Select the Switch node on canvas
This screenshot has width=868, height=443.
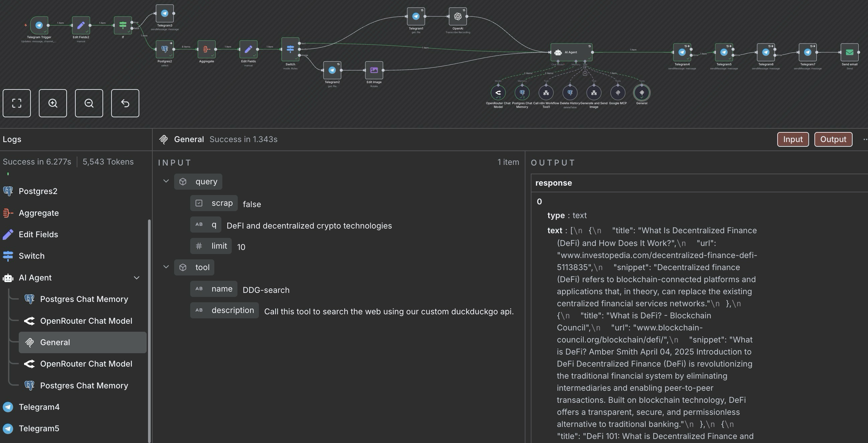coord(290,49)
